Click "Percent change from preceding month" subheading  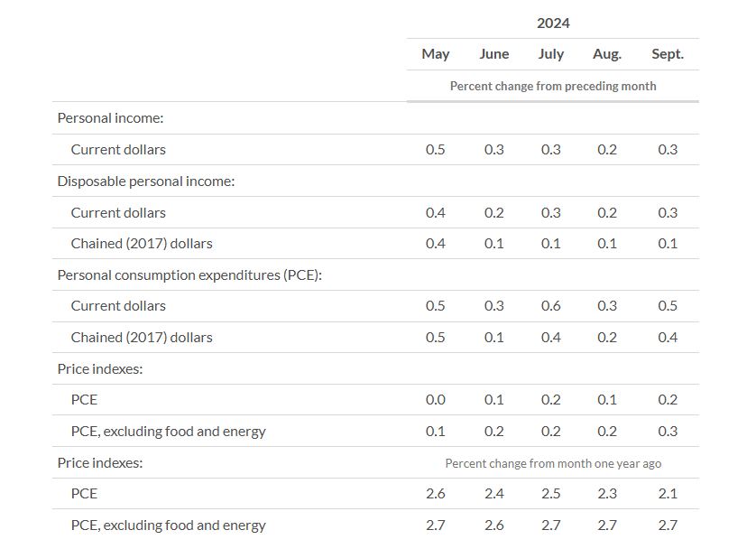[x=553, y=86]
